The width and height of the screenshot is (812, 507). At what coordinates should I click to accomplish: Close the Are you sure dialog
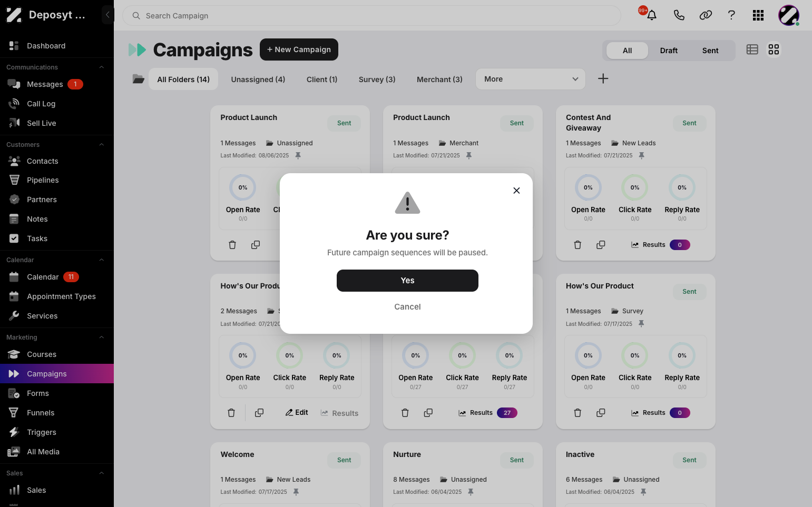(516, 191)
